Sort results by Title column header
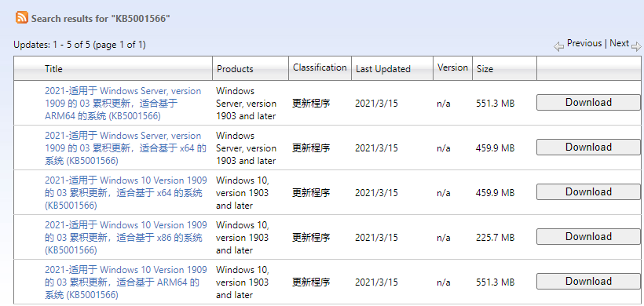Viewport: 644px width, 306px height. click(x=53, y=69)
